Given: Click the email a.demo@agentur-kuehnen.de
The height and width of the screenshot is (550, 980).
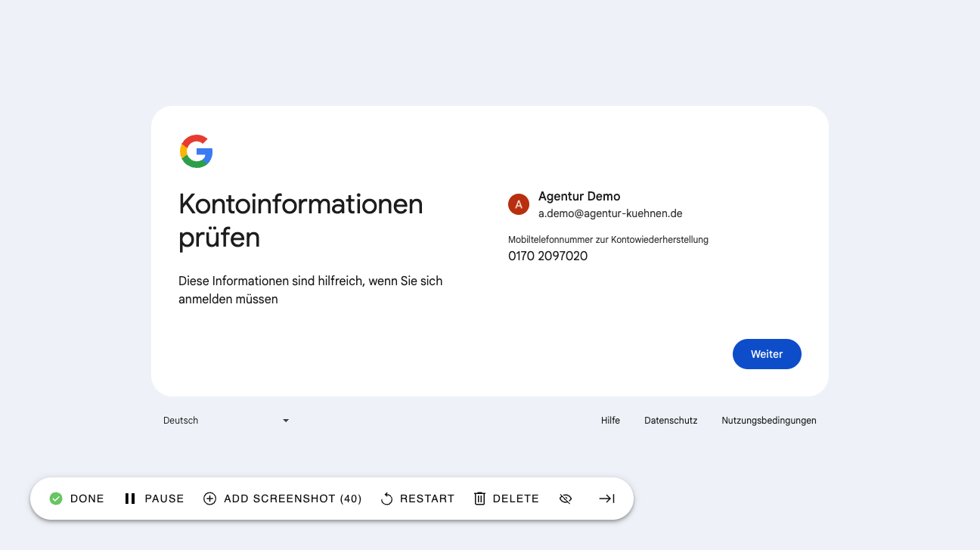Looking at the screenshot, I should point(610,213).
